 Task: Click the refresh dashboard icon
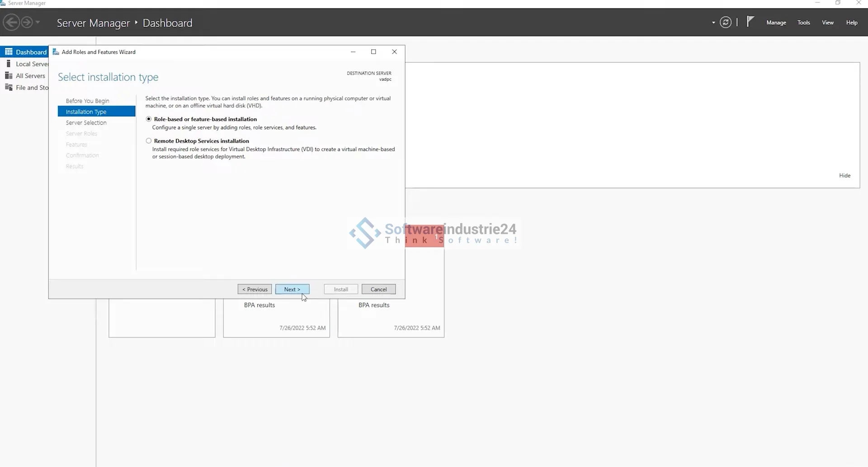(725, 22)
